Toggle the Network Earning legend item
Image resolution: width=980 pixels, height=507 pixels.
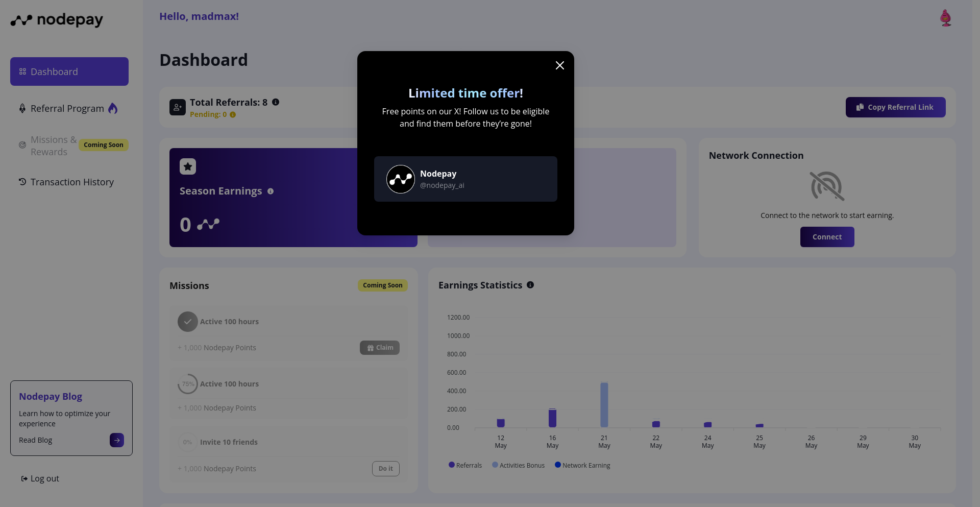point(582,465)
